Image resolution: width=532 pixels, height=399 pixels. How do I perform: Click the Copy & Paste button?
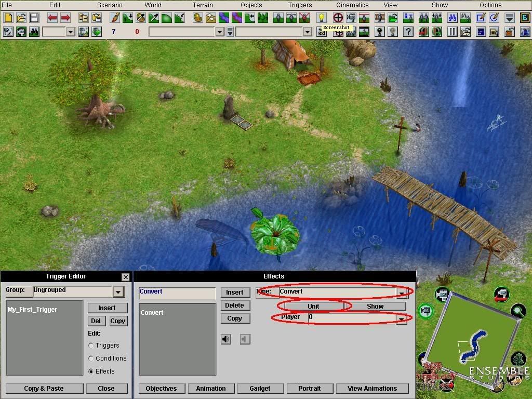[44, 388]
